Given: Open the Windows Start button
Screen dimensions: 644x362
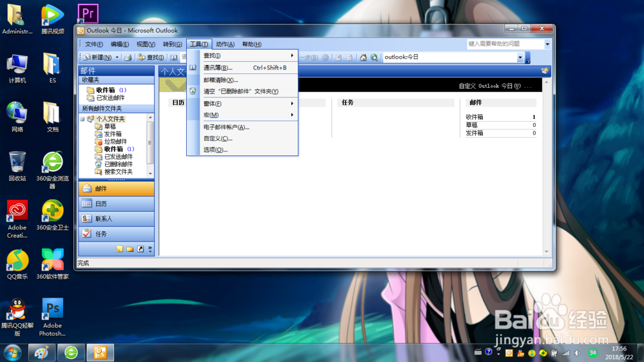Looking at the screenshot, I should click(12, 353).
